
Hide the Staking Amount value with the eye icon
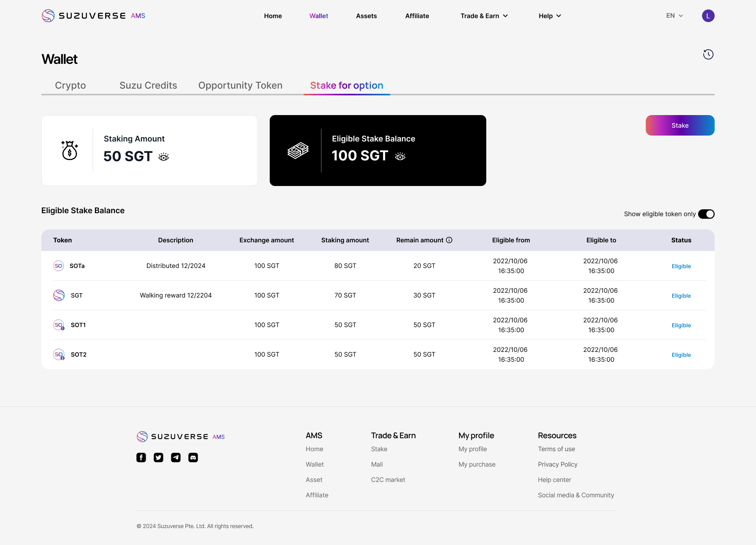coord(164,157)
